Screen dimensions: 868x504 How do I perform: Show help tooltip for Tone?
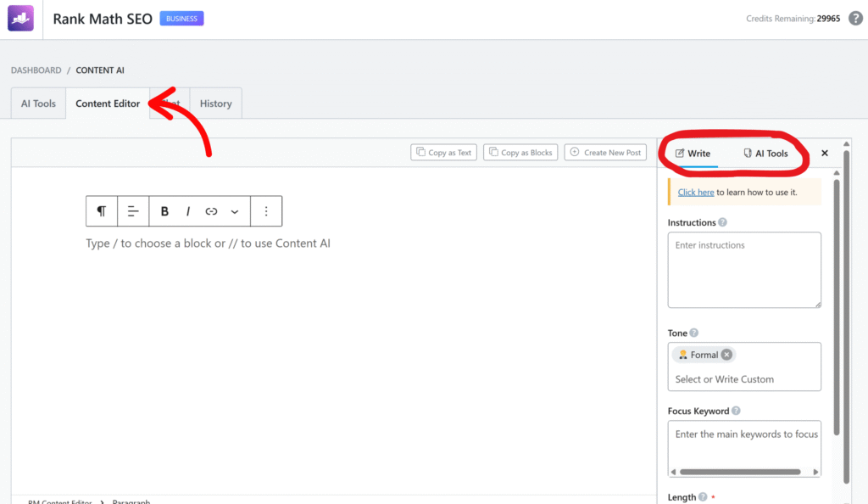(x=693, y=333)
